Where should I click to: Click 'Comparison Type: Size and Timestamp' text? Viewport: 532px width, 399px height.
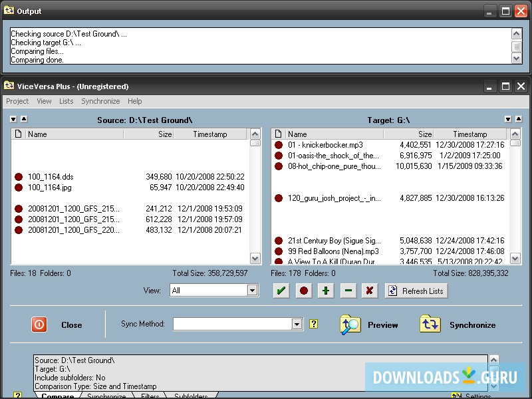tap(96, 386)
